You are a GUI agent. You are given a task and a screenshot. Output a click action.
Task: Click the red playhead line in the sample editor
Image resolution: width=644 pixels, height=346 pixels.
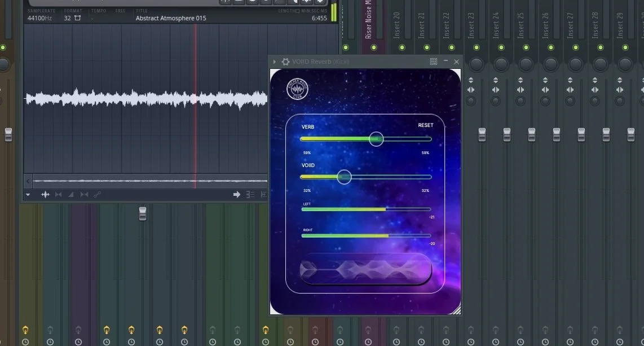pyautogui.click(x=196, y=99)
